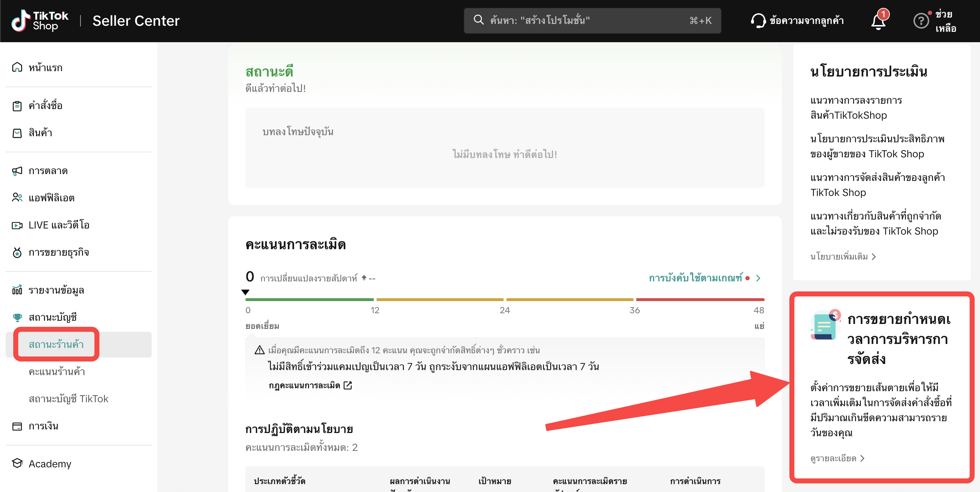Click the marketing megaphone icon
Image resolution: width=980 pixels, height=492 pixels.
coord(17,171)
